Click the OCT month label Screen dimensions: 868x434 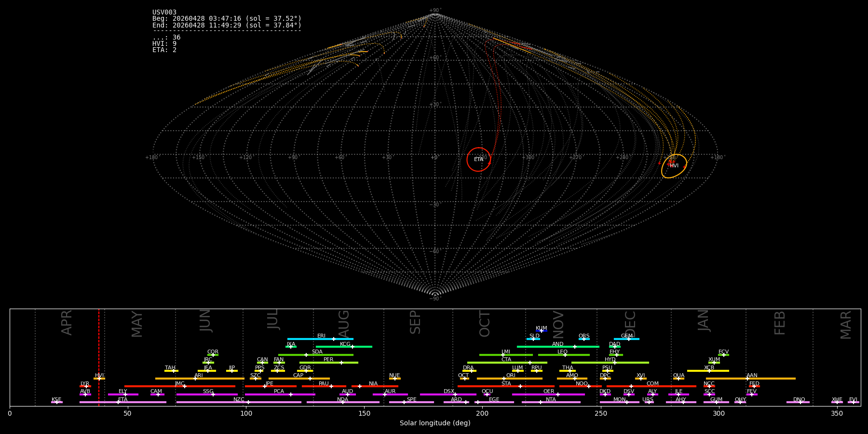485,324
